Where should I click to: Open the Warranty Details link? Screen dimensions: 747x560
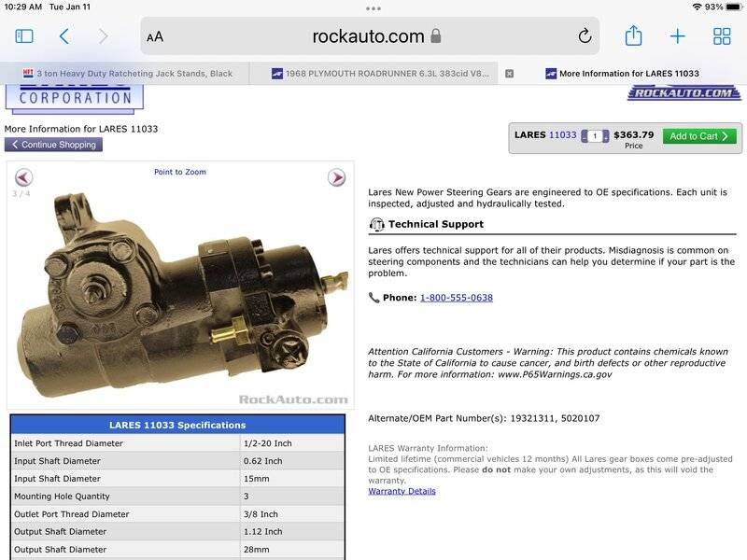tap(402, 491)
